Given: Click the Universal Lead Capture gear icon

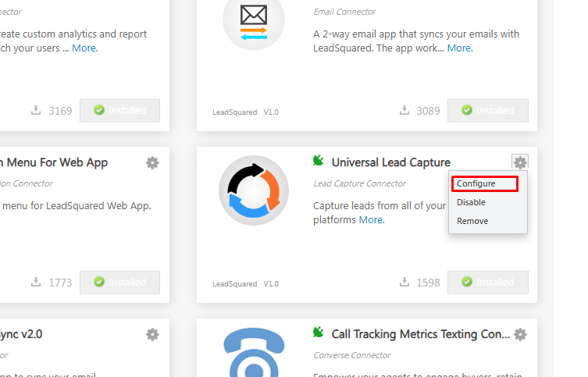Looking at the screenshot, I should click(x=520, y=162).
